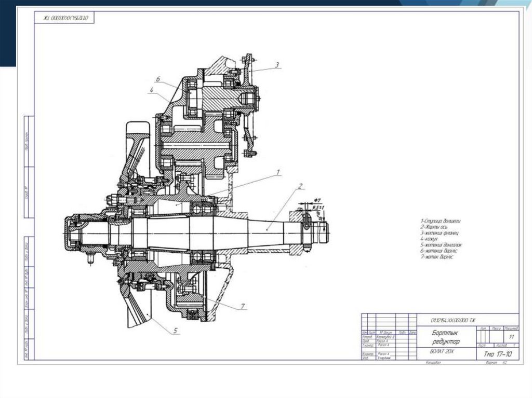
Task: Click legend entry 7 in the parts list
Action: coord(436,256)
